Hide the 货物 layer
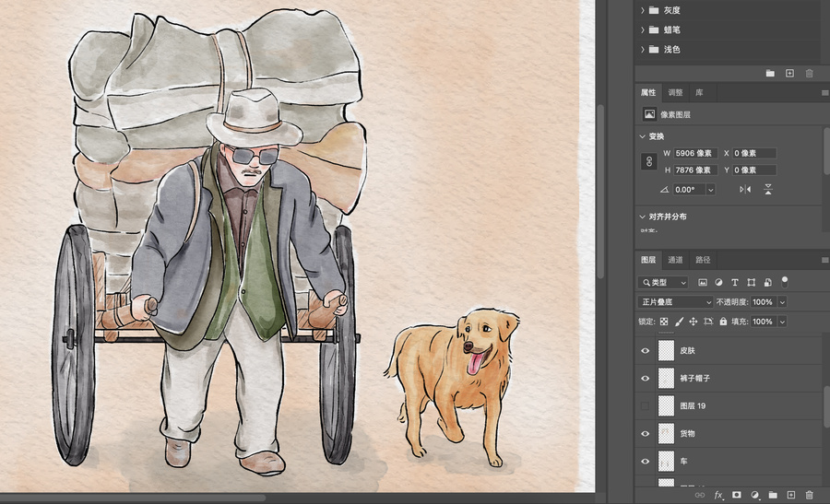 click(645, 434)
